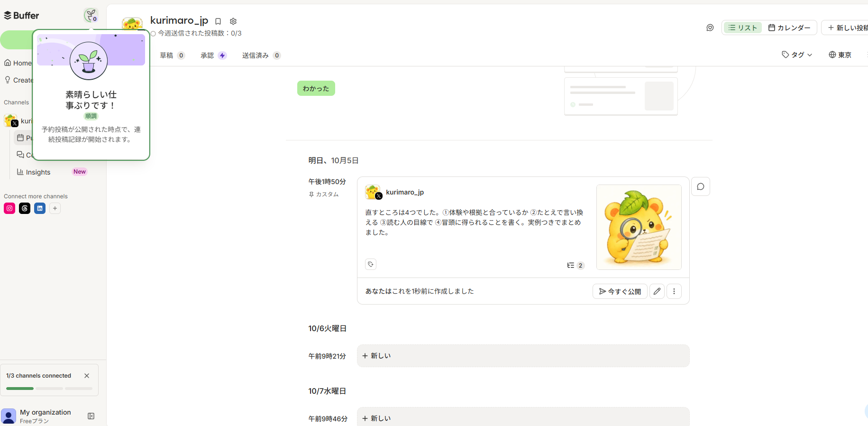Collapse the sidebar panel icon

click(91, 416)
